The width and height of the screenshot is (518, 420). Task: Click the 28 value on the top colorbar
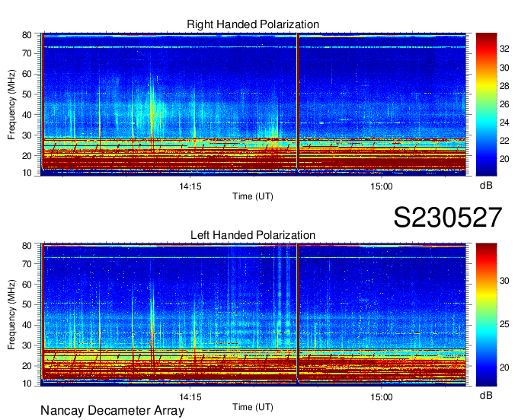click(x=504, y=86)
